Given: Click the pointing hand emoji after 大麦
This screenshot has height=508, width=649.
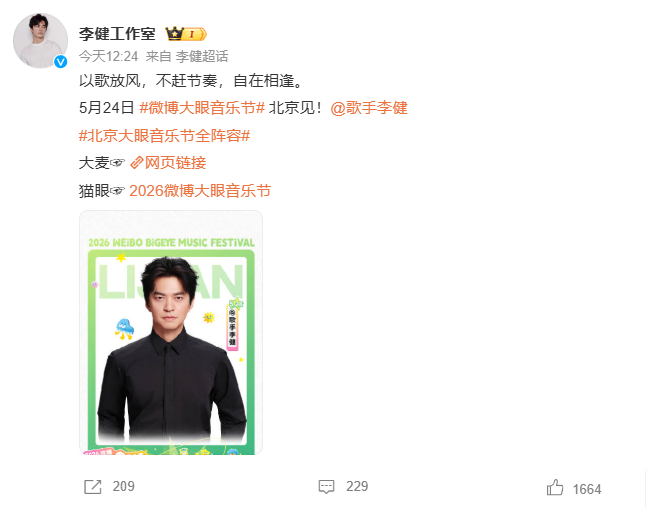Looking at the screenshot, I should tap(117, 163).
